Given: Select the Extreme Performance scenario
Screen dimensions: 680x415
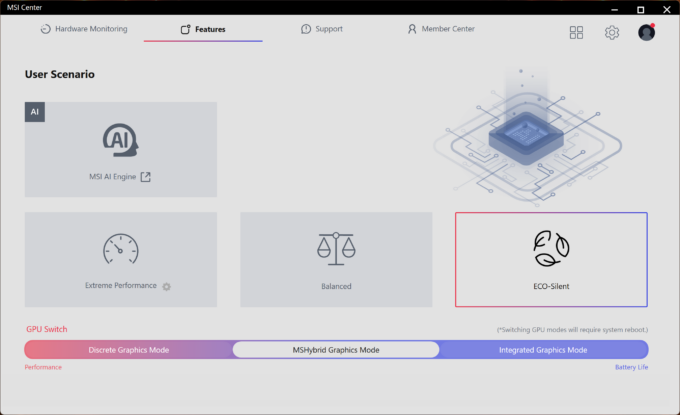Looking at the screenshot, I should click(x=121, y=260).
